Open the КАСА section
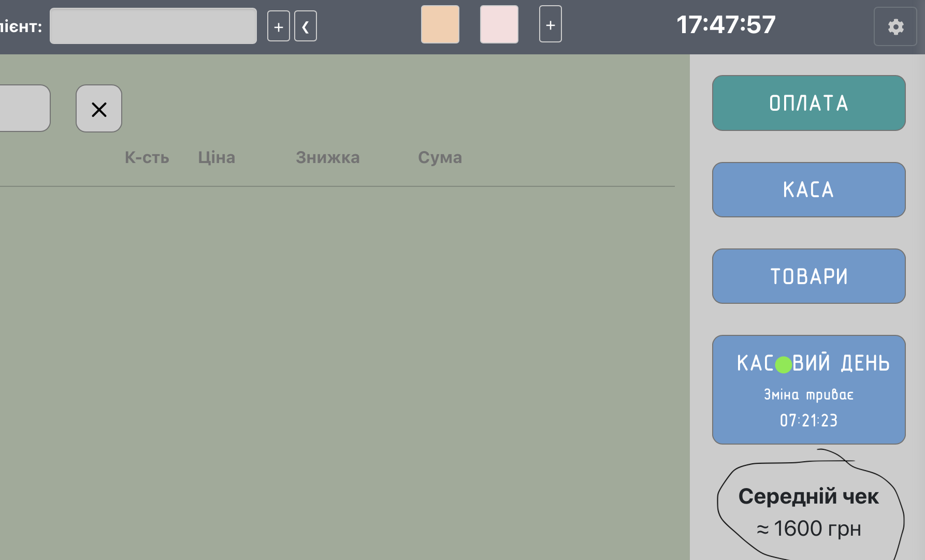This screenshot has height=560, width=925. (808, 189)
